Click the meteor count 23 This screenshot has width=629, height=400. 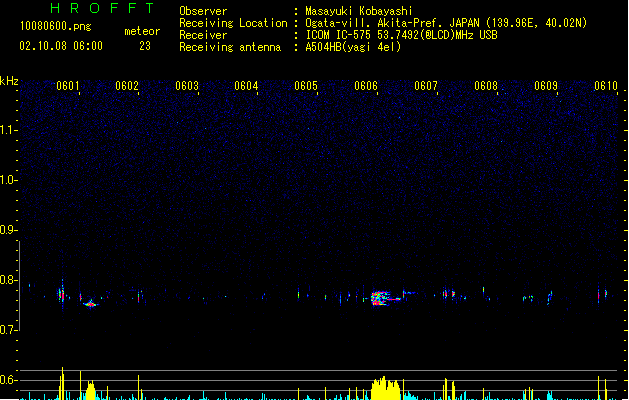click(x=145, y=46)
